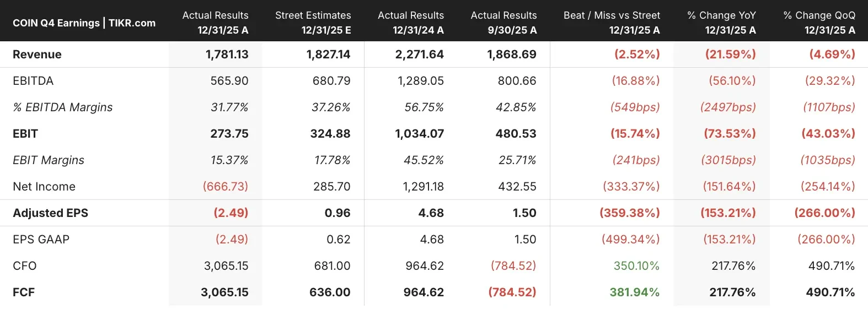Click the EBIT row label
The height and width of the screenshot is (315, 868).
click(25, 134)
